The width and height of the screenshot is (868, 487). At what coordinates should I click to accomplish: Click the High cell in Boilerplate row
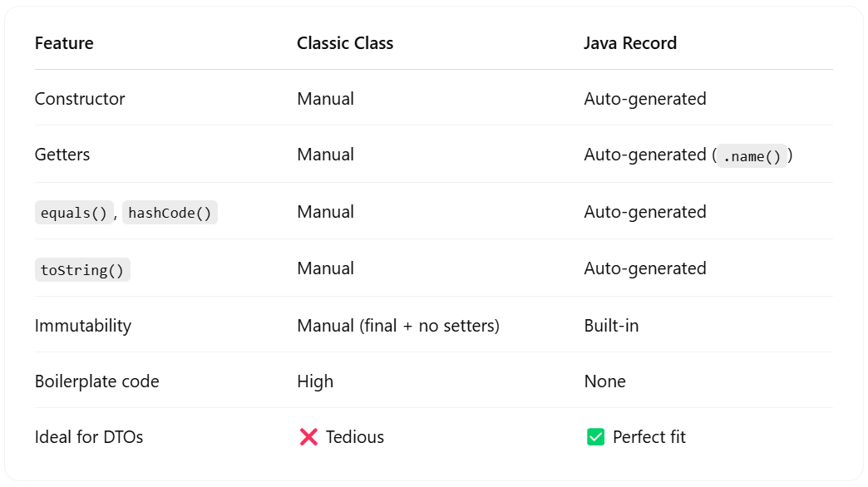coord(316,381)
